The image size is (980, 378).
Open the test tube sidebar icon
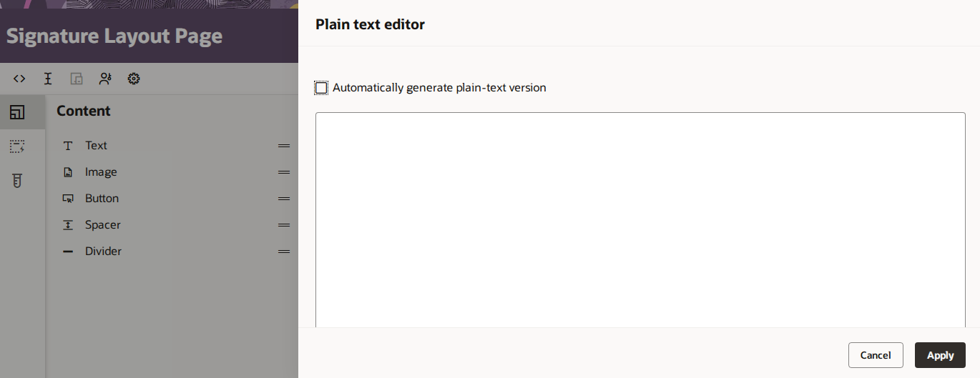(17, 181)
